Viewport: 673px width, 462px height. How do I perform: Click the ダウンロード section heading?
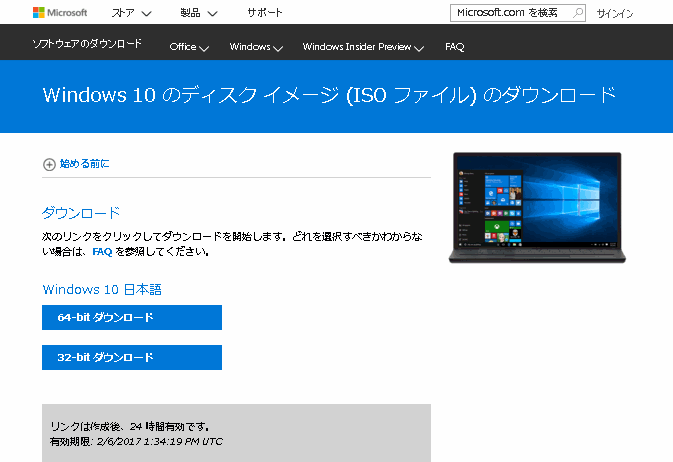(x=81, y=213)
